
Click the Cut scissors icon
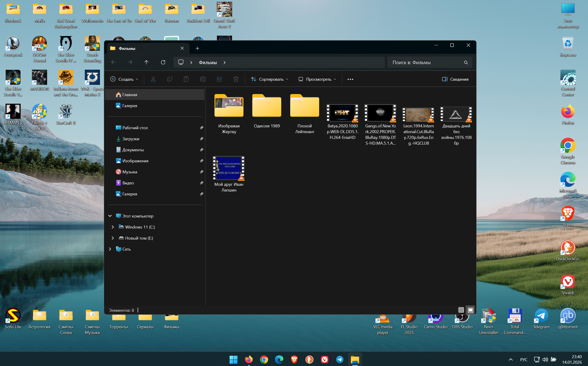(x=153, y=79)
